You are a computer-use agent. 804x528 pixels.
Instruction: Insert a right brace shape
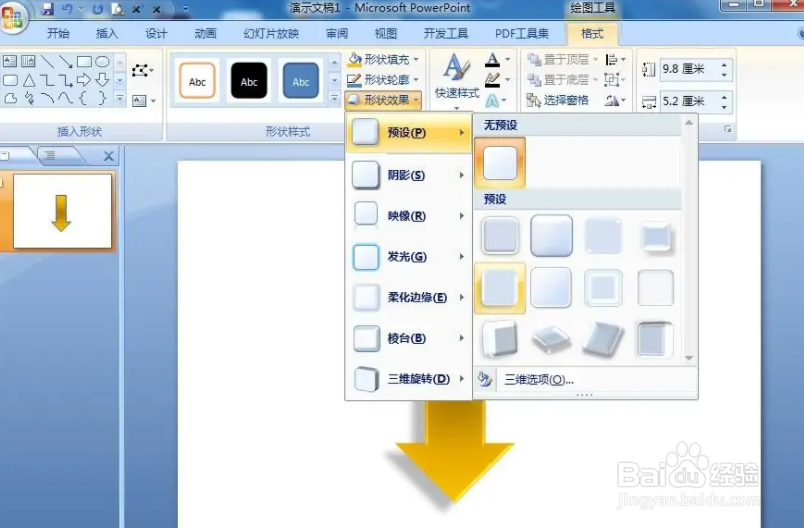(102, 98)
